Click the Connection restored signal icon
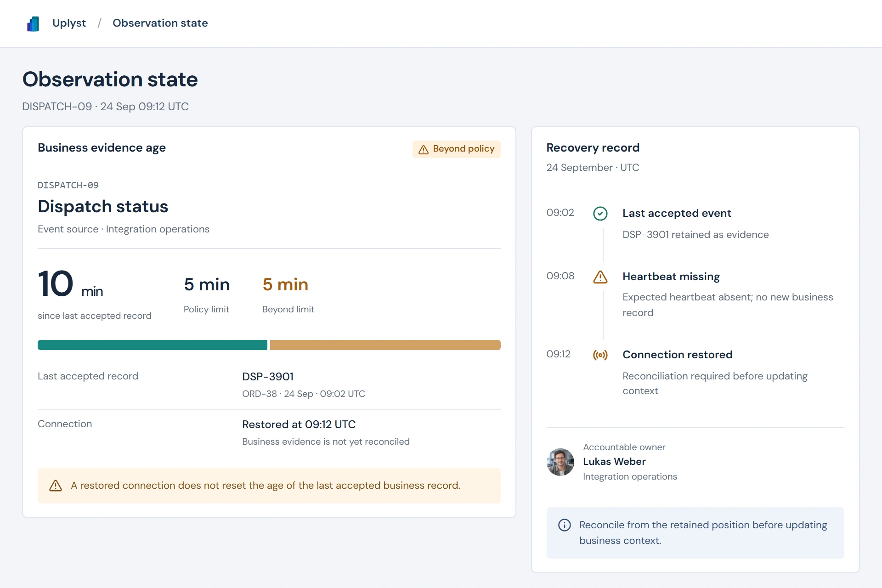 pyautogui.click(x=600, y=355)
